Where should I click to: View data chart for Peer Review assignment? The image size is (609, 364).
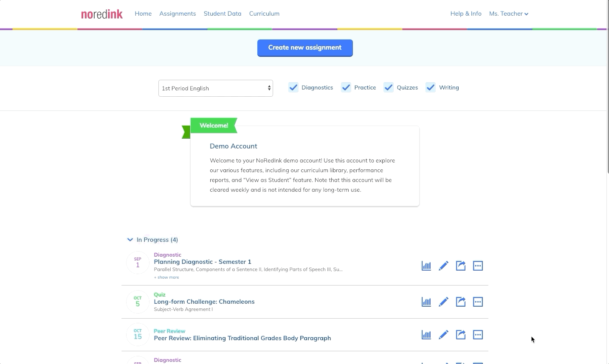[426, 335]
